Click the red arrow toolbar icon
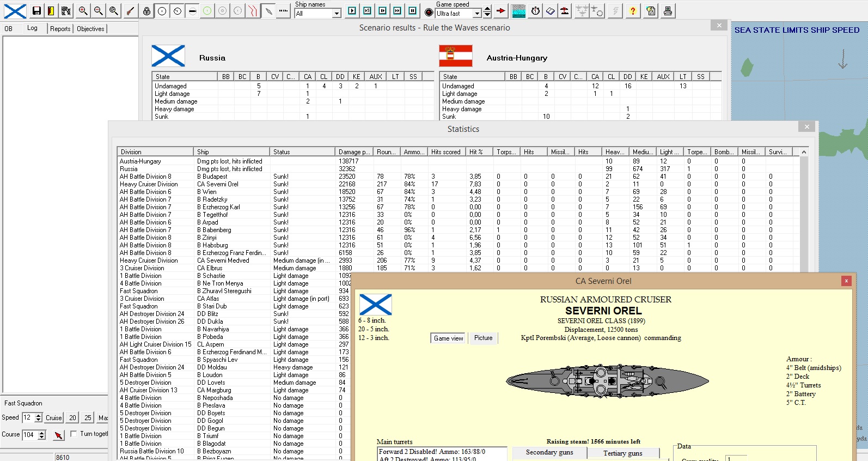The height and width of the screenshot is (461, 868). tap(501, 11)
